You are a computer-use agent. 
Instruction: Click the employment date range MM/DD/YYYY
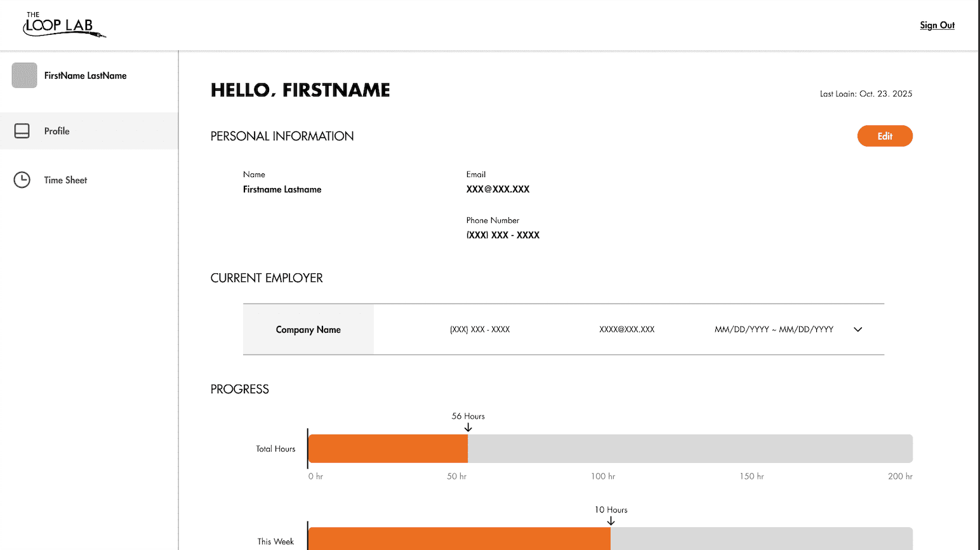[x=774, y=330]
